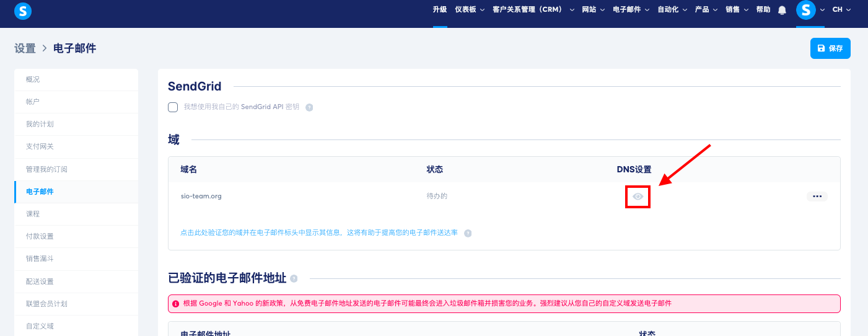Expand the 网站 dropdown menu
The image size is (868, 336).
594,10
